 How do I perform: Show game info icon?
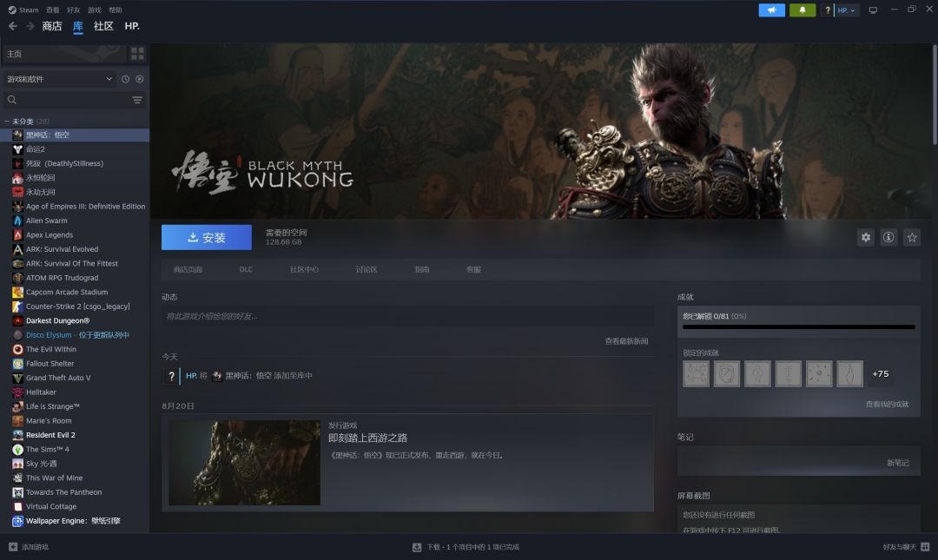888,238
